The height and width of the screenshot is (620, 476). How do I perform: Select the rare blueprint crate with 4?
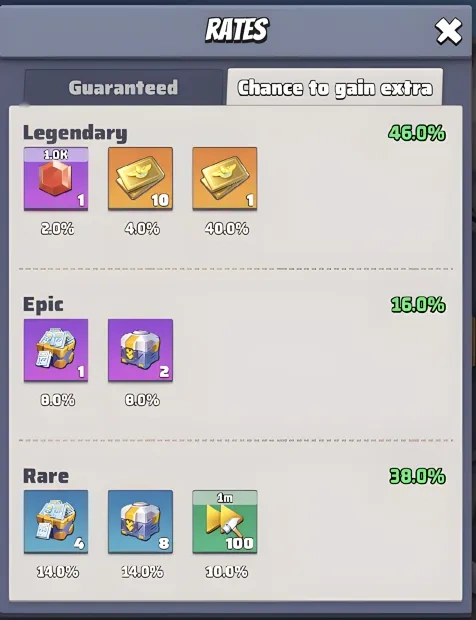tap(56, 522)
